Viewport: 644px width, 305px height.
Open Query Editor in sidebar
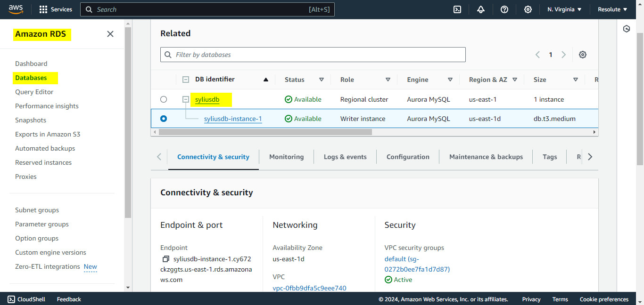tap(34, 92)
